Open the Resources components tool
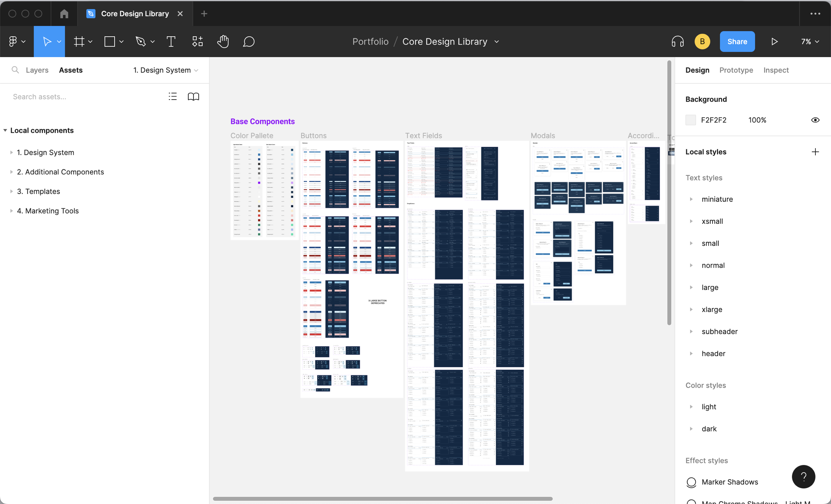 (x=197, y=42)
